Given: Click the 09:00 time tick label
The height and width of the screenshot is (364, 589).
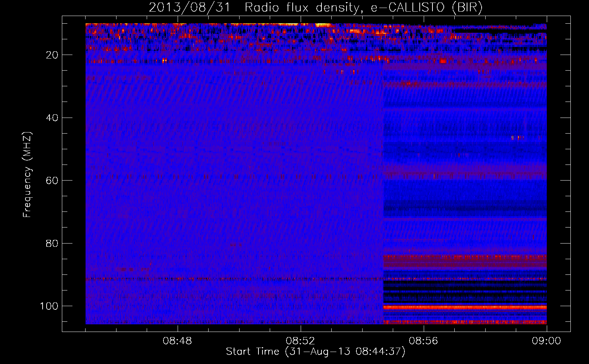Looking at the screenshot, I should coord(546,341).
